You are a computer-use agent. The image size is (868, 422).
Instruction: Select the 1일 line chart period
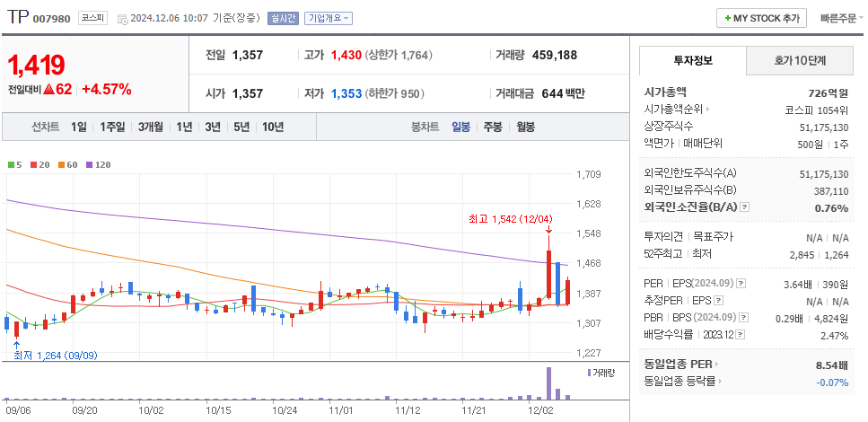pyautogui.click(x=79, y=127)
